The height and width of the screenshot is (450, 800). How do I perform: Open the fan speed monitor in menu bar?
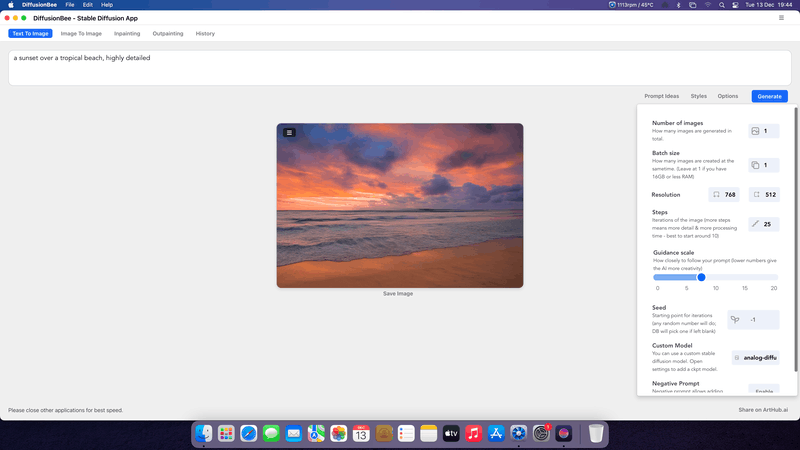[631, 5]
